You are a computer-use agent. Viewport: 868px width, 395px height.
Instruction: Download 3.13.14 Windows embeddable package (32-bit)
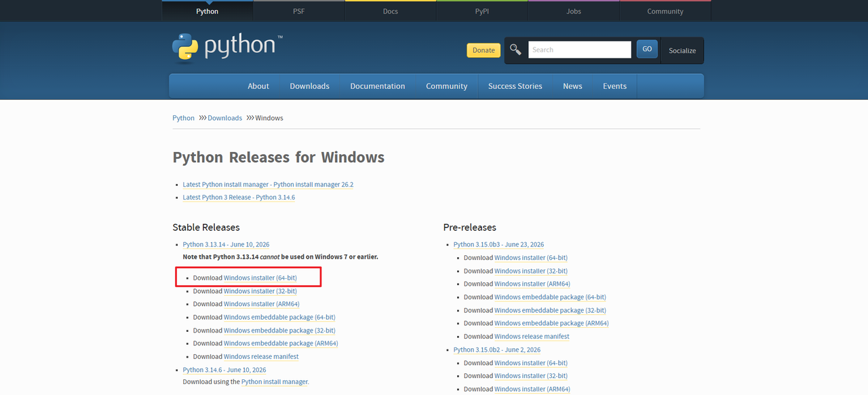(279, 331)
